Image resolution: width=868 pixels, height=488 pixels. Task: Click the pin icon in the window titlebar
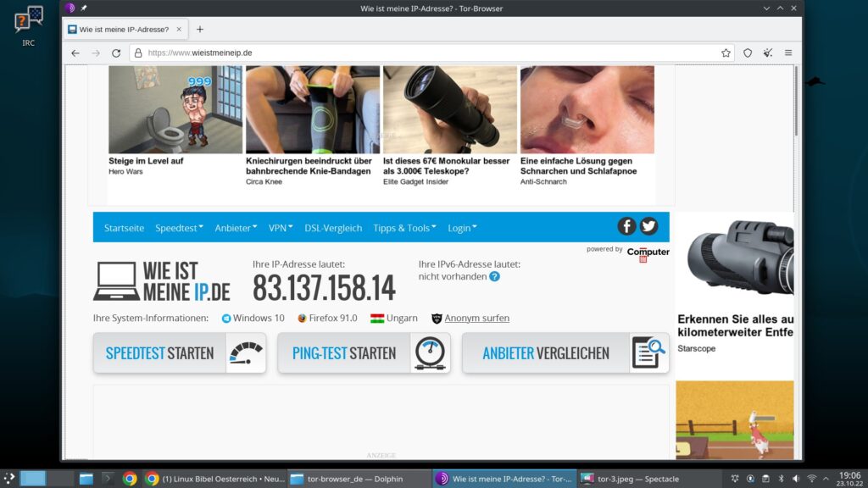[x=84, y=8]
